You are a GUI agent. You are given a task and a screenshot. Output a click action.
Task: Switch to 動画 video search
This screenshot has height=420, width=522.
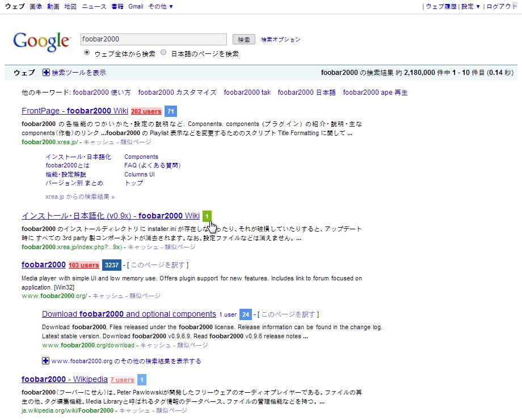(x=53, y=6)
